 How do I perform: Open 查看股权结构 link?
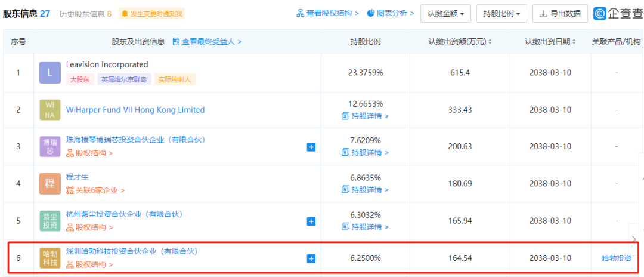(328, 13)
